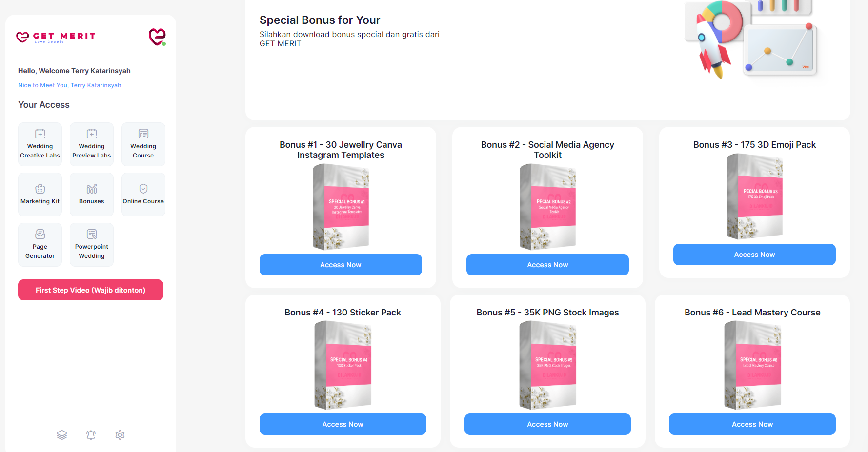868x452 pixels.
Task: Click the Bonus #6 Lead Mastery box image
Action: (753, 365)
